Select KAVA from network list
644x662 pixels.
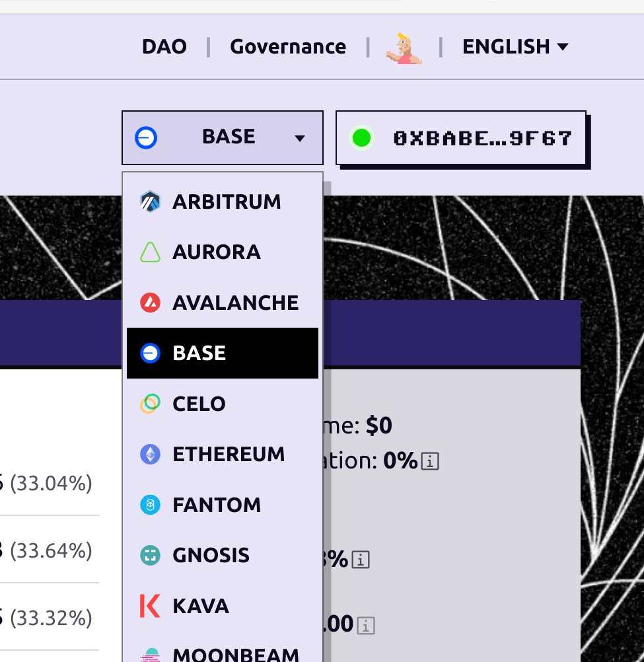(223, 606)
